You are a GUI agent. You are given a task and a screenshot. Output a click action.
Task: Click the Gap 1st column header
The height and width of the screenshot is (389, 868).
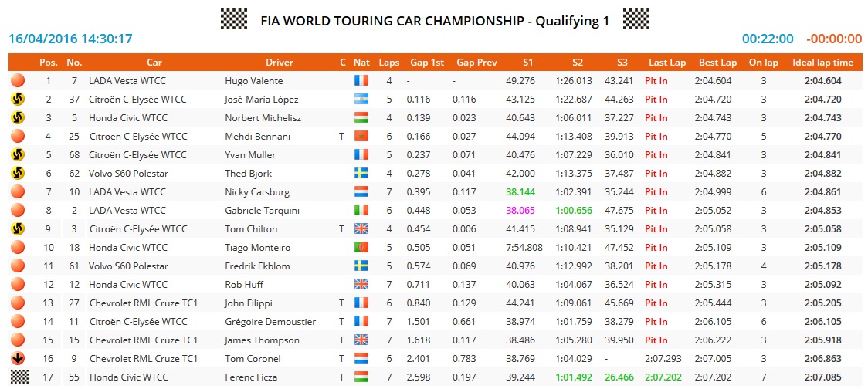[x=427, y=62]
